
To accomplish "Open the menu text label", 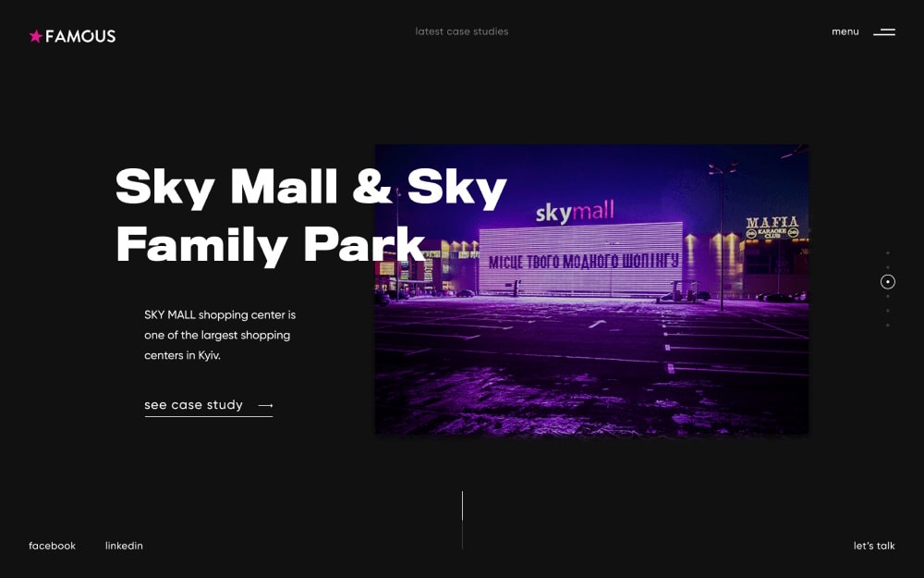I will [845, 31].
